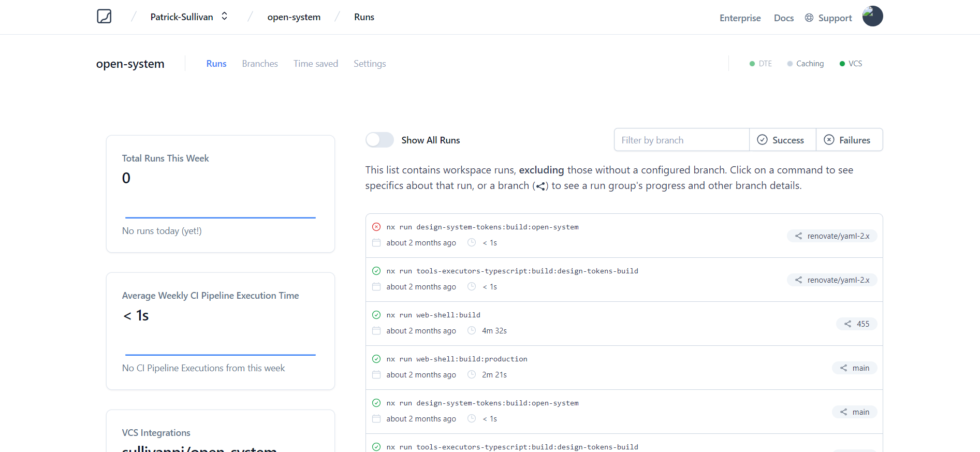Screen dimensions: 980x452
Task: Open main branch of web-shell:build:production run
Action: click(x=854, y=368)
